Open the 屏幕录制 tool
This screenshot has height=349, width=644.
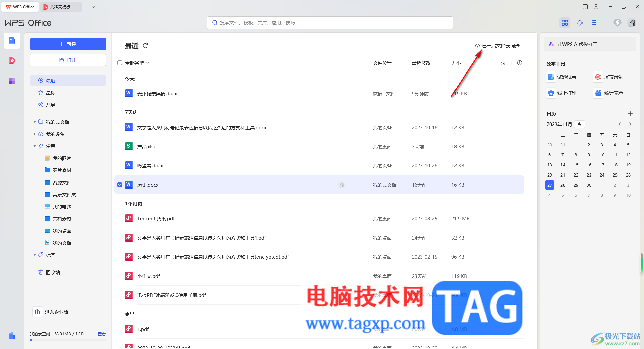(x=608, y=77)
